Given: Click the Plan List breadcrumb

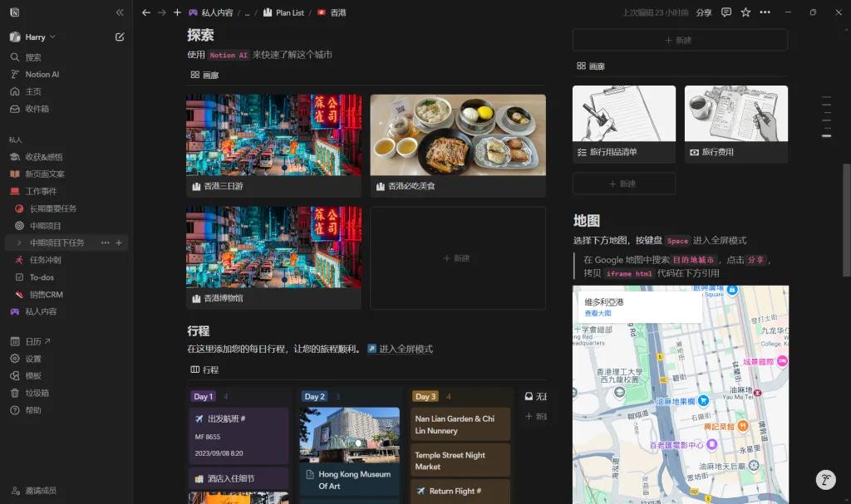Looking at the screenshot, I should click(x=283, y=12).
